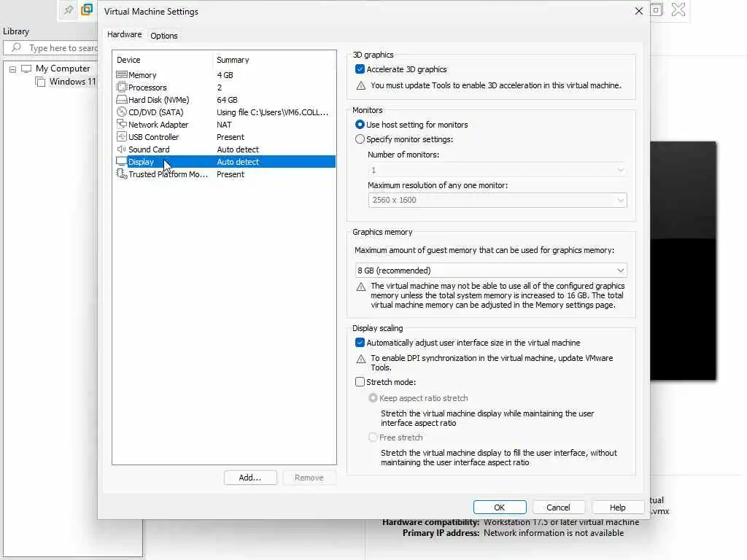Select USB Controller Present summary
747x560 pixels.
click(x=230, y=136)
